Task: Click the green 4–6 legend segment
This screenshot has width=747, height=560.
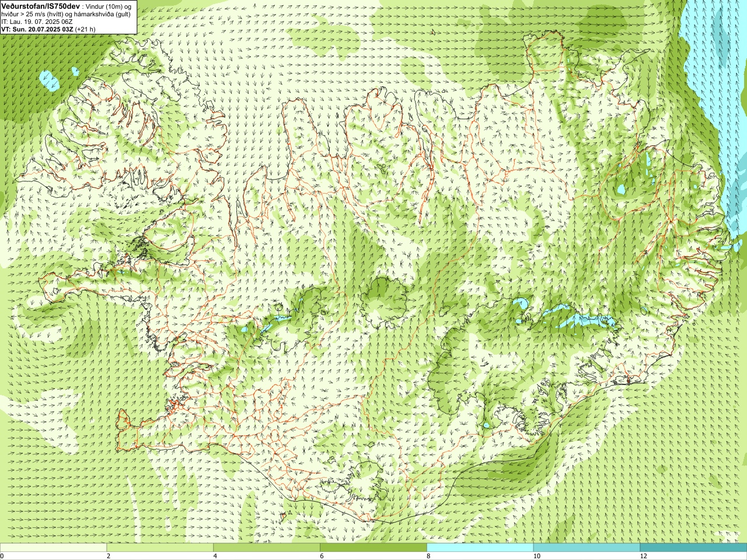Action: pyautogui.click(x=267, y=548)
